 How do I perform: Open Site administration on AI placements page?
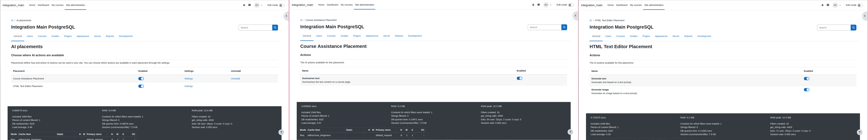point(76,5)
